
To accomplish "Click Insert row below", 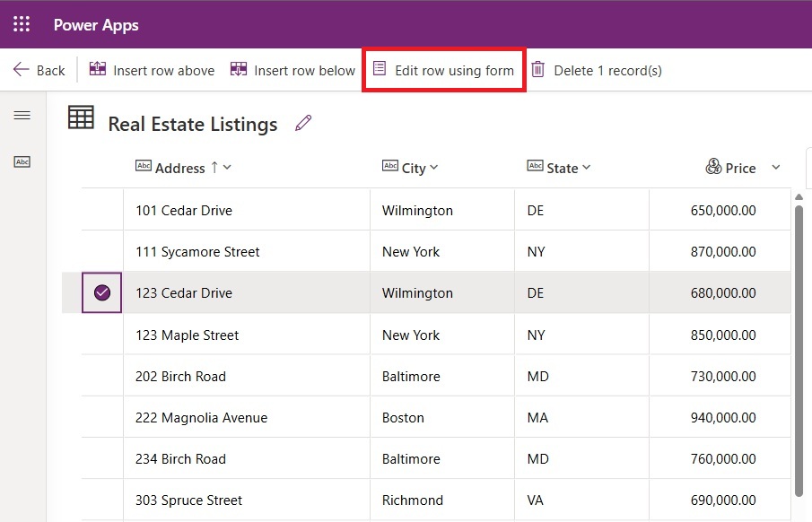I will pyautogui.click(x=293, y=70).
